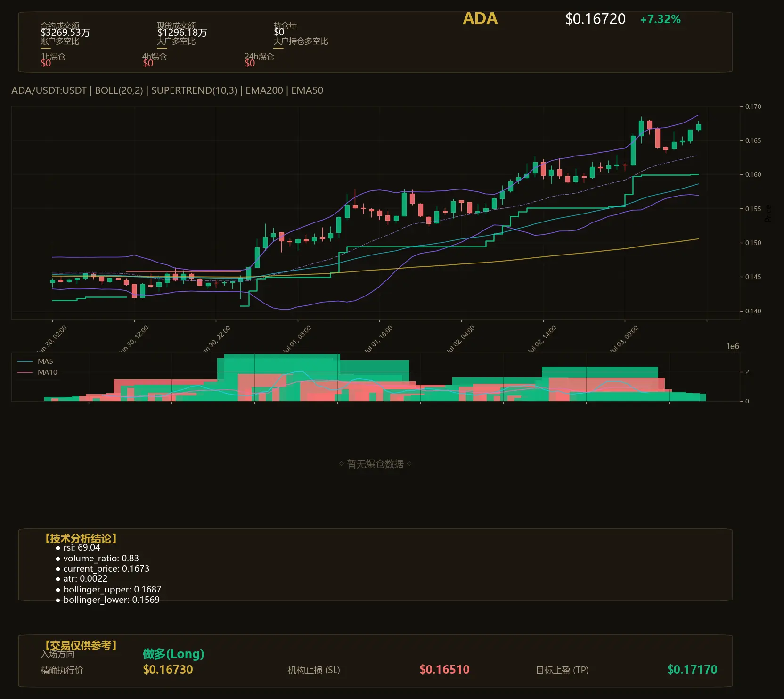
Task: Click the 0.170 price axis label
Action: point(753,107)
